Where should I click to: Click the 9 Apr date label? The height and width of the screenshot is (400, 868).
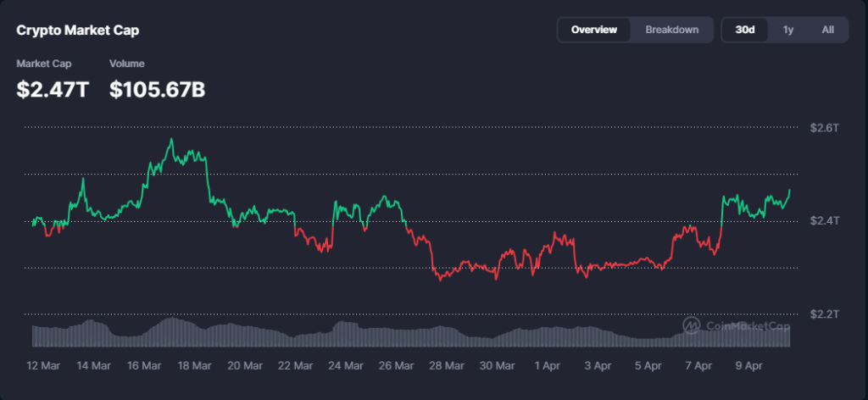click(749, 366)
